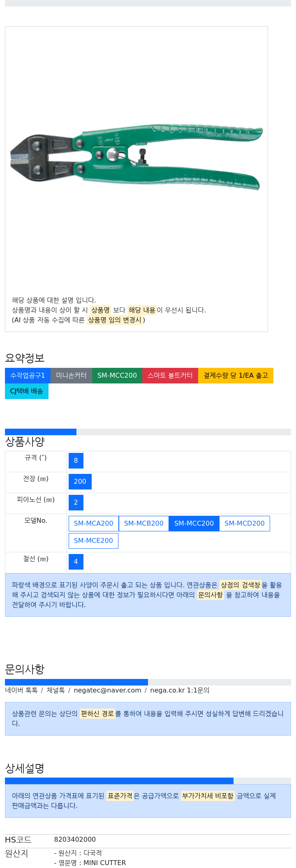
Task: Click the 전장 value 200 badge
Action: pos(80,482)
